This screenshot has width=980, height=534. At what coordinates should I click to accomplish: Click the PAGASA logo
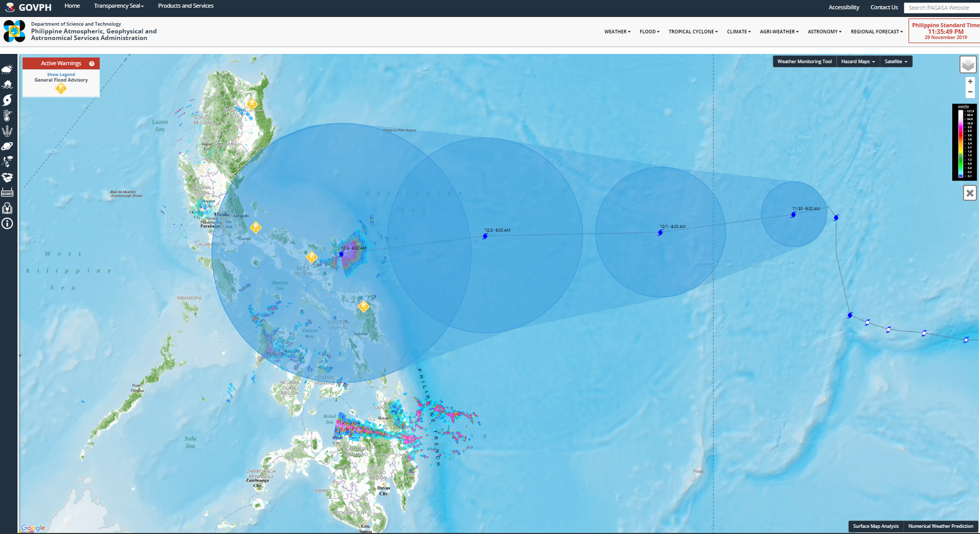(14, 31)
